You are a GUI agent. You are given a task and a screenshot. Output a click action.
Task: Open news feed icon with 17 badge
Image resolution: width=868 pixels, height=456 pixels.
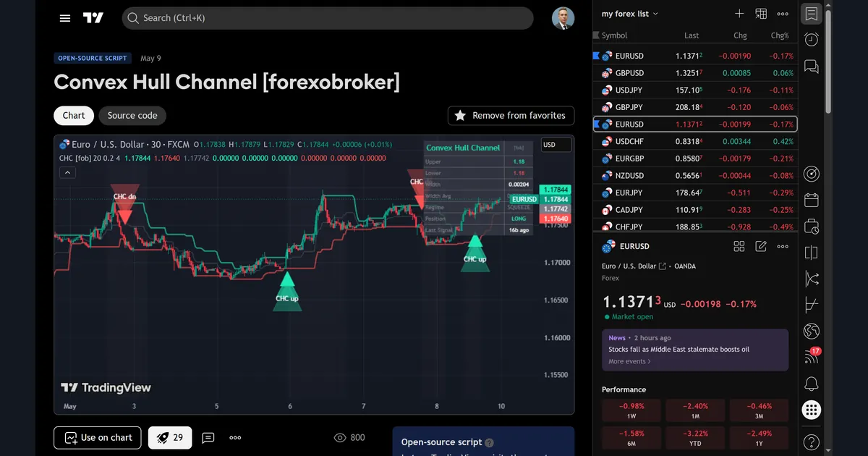[812, 356]
